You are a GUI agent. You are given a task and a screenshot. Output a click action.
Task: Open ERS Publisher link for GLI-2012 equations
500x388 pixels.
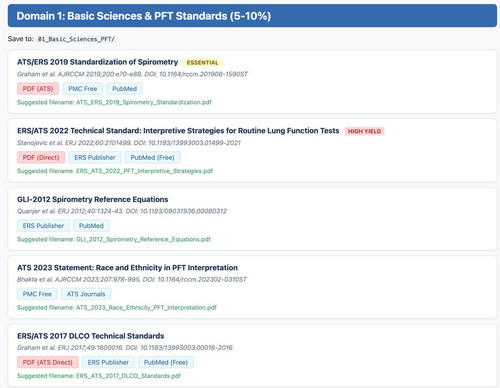point(43,226)
